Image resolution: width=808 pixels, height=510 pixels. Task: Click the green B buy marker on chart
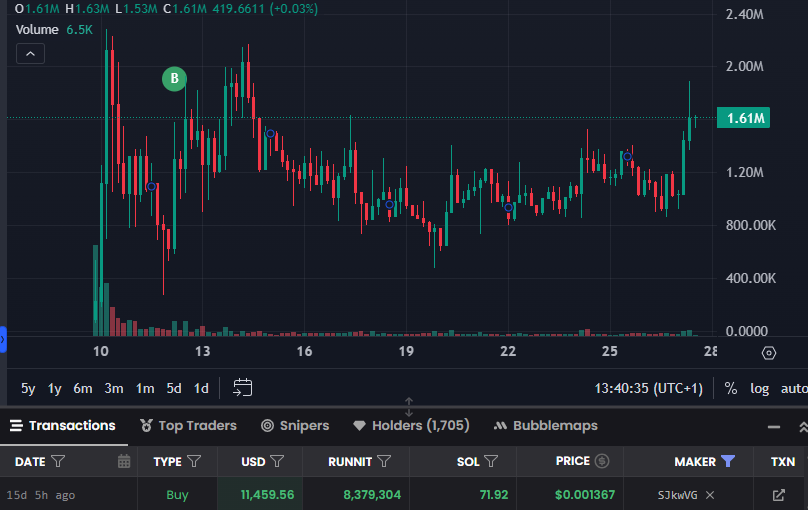click(174, 78)
